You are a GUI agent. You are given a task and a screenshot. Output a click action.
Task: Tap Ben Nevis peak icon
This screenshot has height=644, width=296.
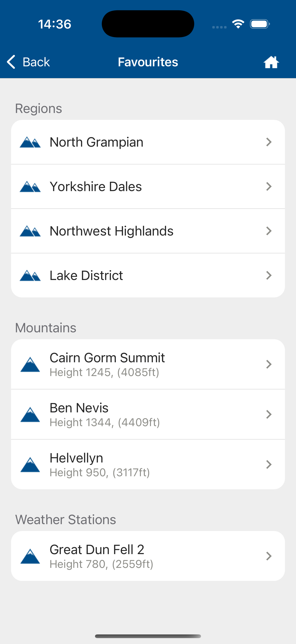pyautogui.click(x=30, y=415)
